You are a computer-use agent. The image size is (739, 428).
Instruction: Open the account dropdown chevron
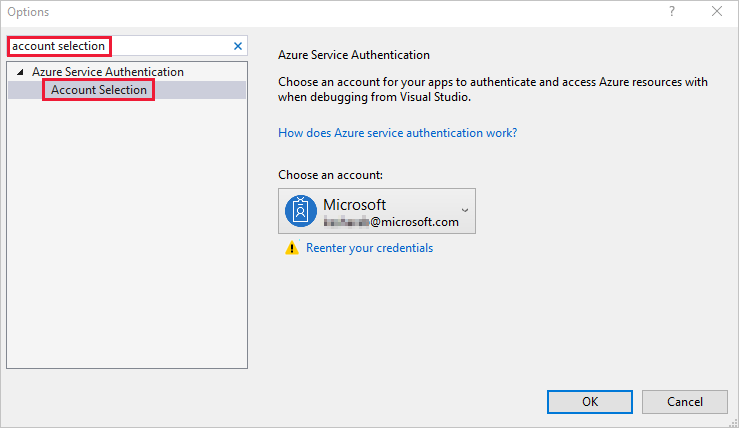(464, 211)
